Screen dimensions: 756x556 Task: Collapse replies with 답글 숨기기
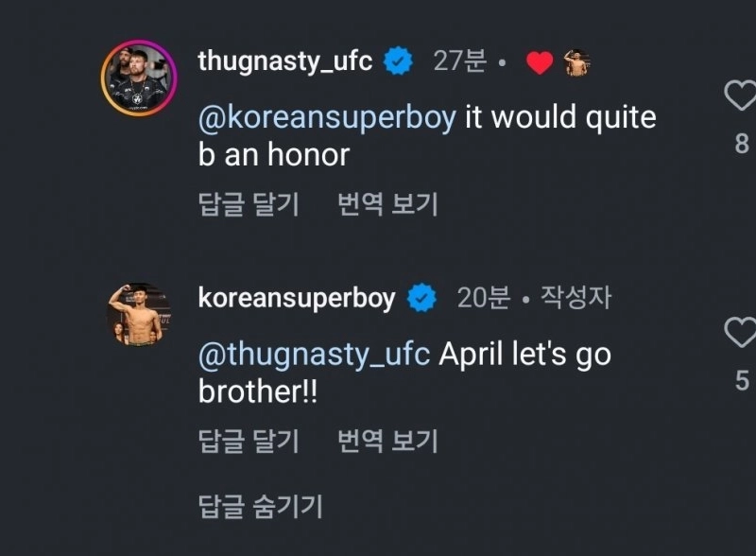click(x=260, y=507)
